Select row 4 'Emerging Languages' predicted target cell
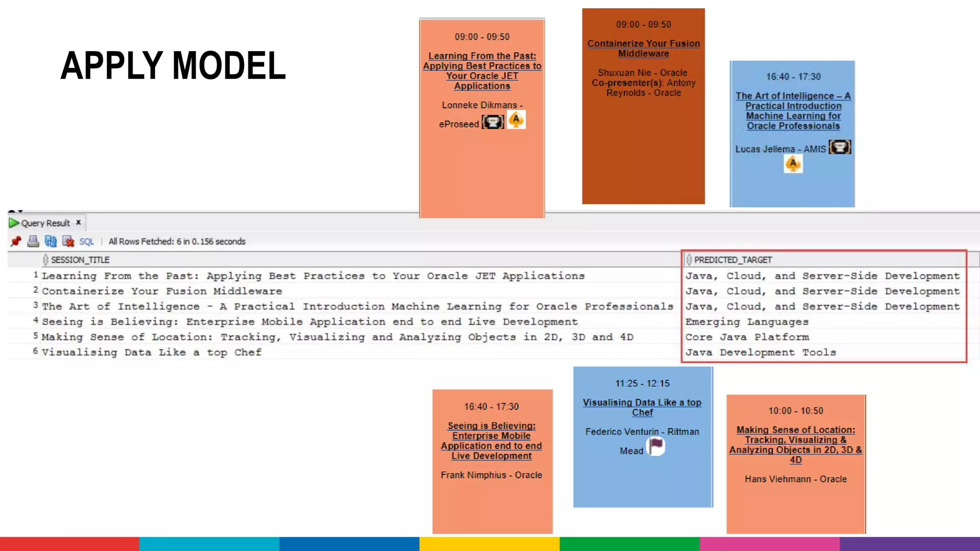980x551 pixels. coord(746,322)
